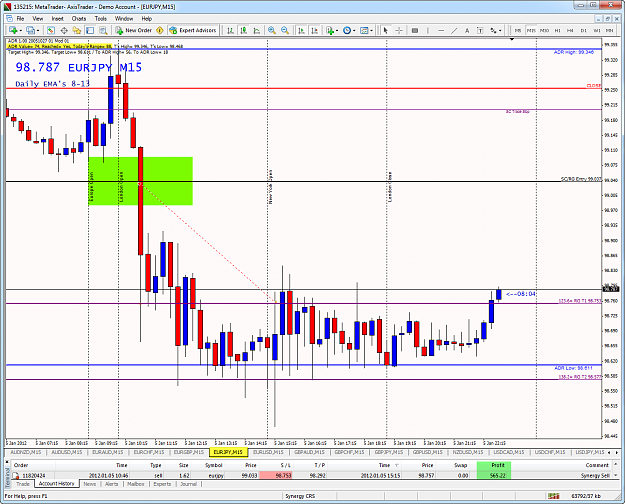Open the periodicity clock icon

pos(347,30)
